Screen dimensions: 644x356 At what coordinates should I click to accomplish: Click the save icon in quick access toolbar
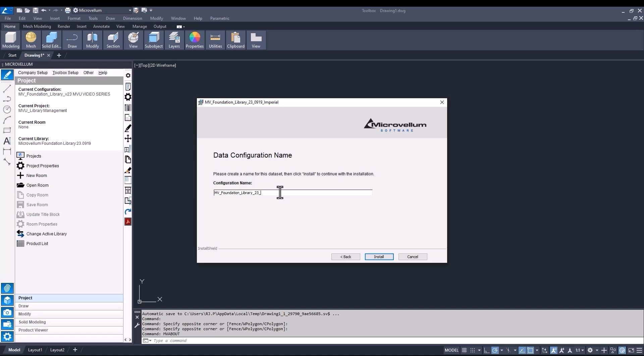(35, 10)
